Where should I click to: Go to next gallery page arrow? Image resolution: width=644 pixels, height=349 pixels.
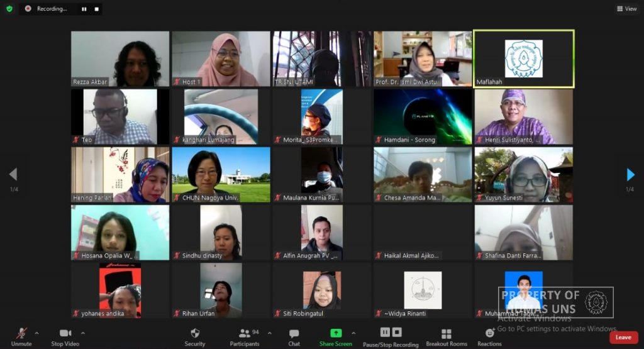[630, 175]
